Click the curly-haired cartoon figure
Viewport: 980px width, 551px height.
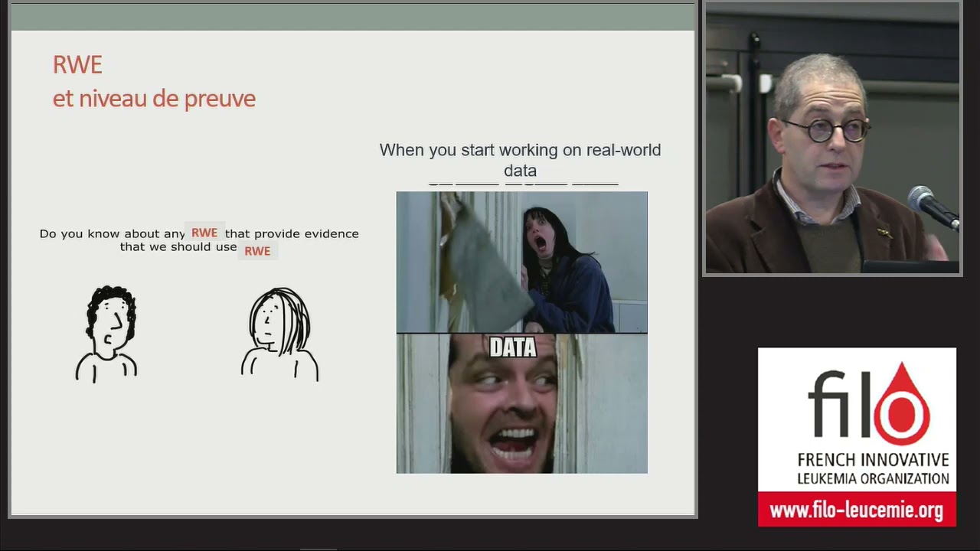click(x=107, y=334)
